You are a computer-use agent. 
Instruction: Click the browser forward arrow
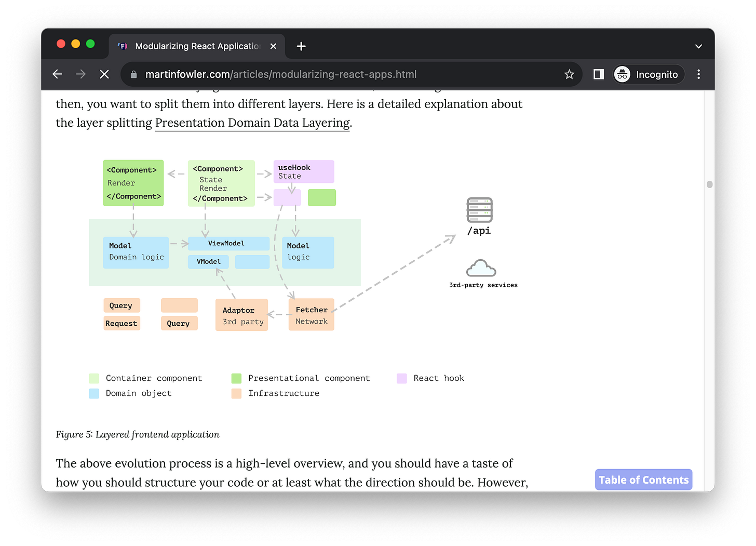[x=80, y=74]
